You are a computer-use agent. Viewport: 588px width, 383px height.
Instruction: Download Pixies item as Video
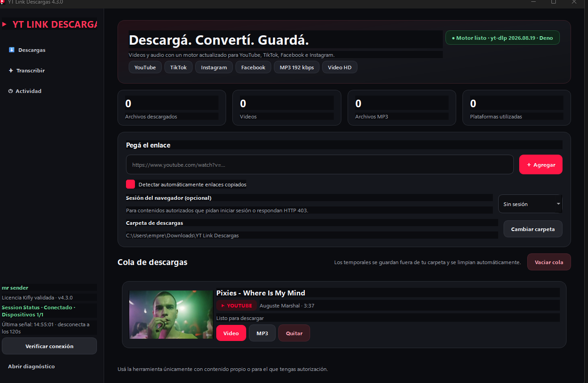tap(231, 333)
